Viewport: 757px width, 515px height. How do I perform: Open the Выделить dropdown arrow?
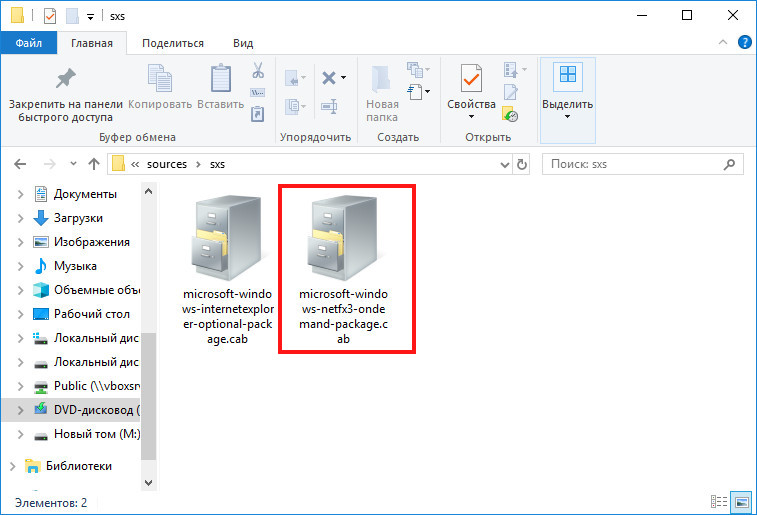tap(567, 117)
